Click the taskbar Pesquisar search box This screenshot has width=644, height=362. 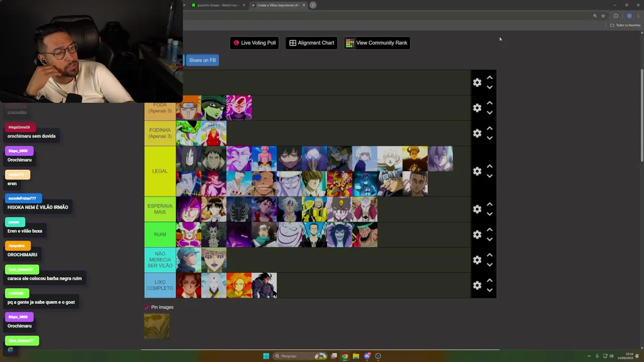[x=300, y=356]
